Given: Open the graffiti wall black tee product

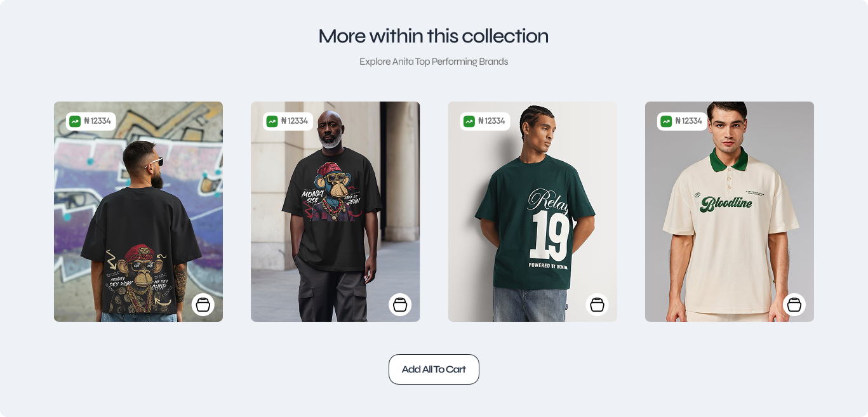Looking at the screenshot, I should (x=138, y=211).
